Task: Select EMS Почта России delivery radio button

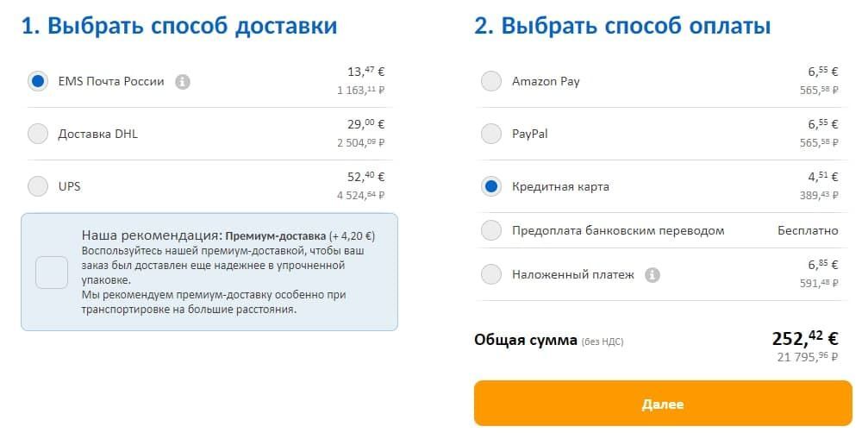Action: point(38,82)
